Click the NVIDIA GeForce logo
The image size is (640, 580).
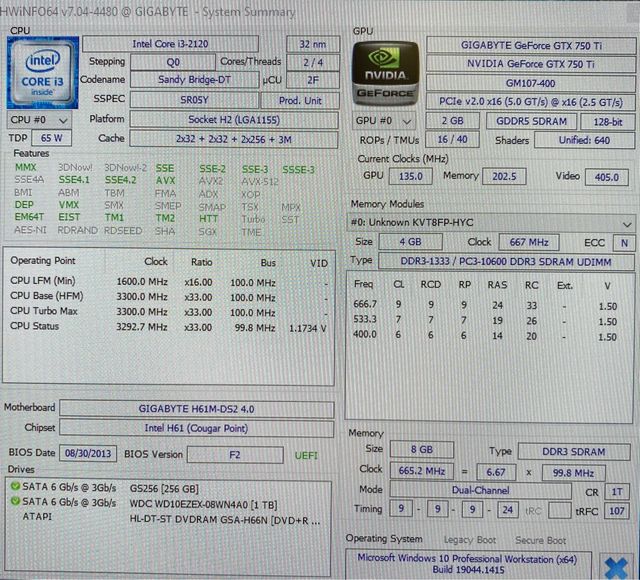pyautogui.click(x=385, y=73)
